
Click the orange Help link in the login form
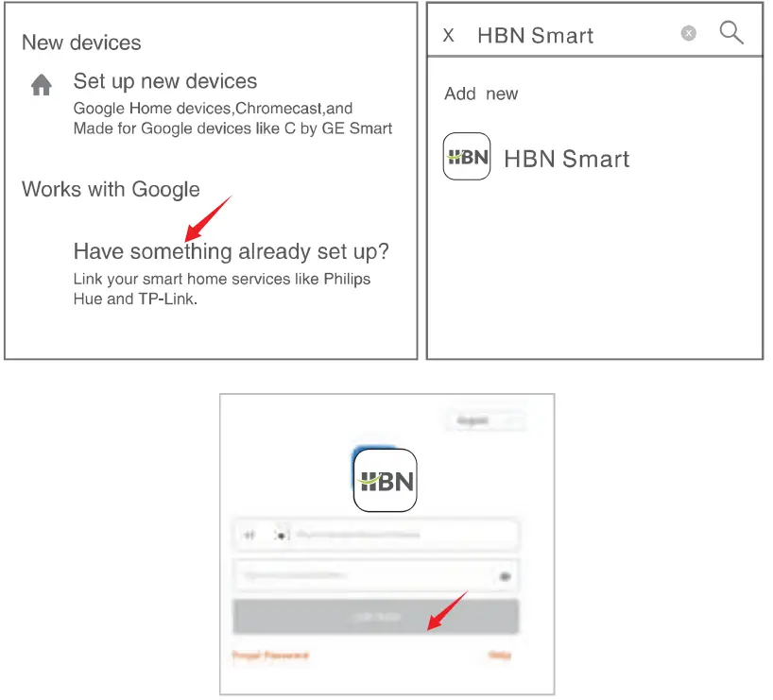[499, 655]
